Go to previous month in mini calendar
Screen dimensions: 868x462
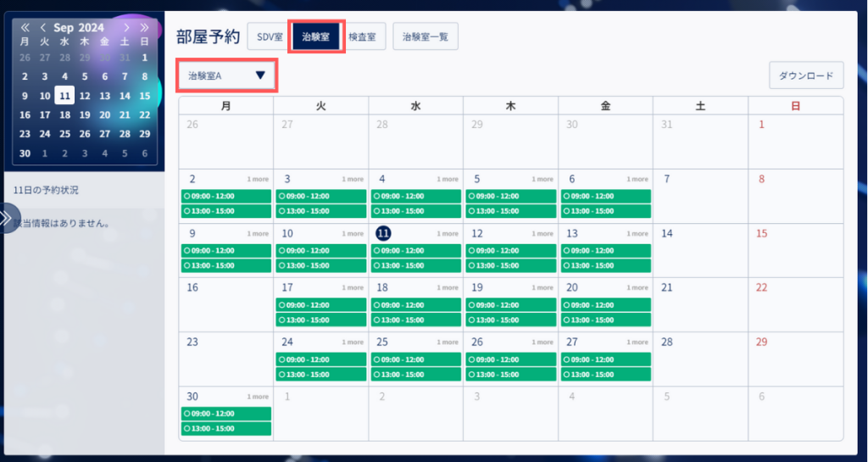(42, 28)
